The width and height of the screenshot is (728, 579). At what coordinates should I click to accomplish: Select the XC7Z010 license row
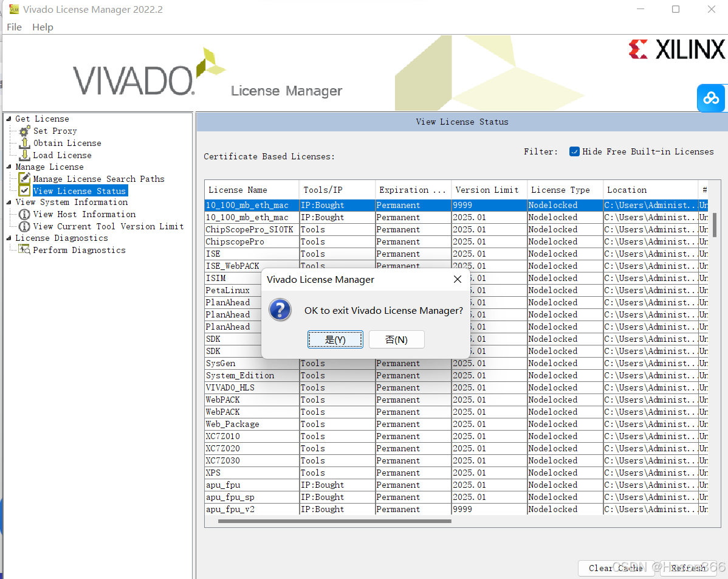tap(456, 436)
